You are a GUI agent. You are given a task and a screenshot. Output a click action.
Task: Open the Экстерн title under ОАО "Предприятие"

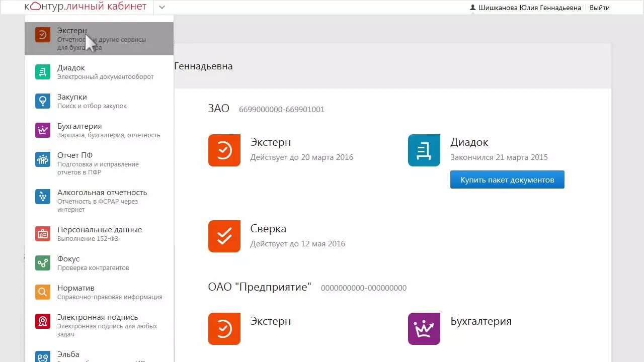click(271, 321)
